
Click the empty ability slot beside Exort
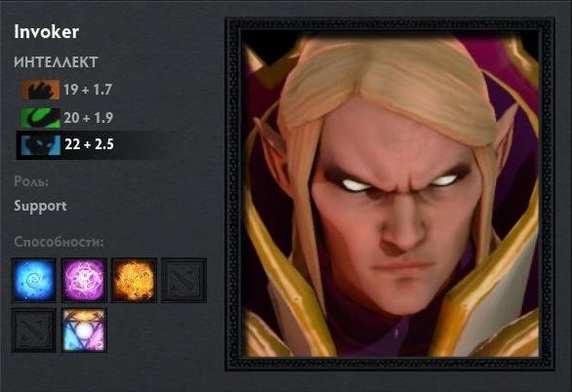(184, 280)
